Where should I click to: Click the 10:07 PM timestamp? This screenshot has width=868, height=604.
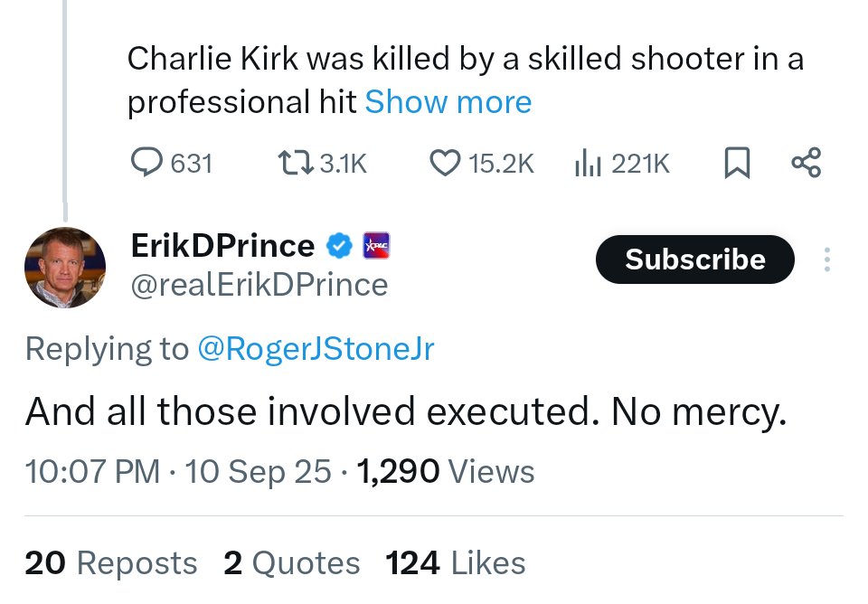pyautogui.click(x=92, y=471)
